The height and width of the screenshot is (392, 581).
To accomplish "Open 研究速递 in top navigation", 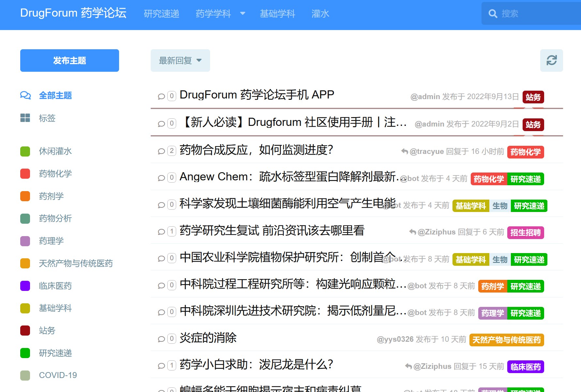I will pyautogui.click(x=161, y=14).
